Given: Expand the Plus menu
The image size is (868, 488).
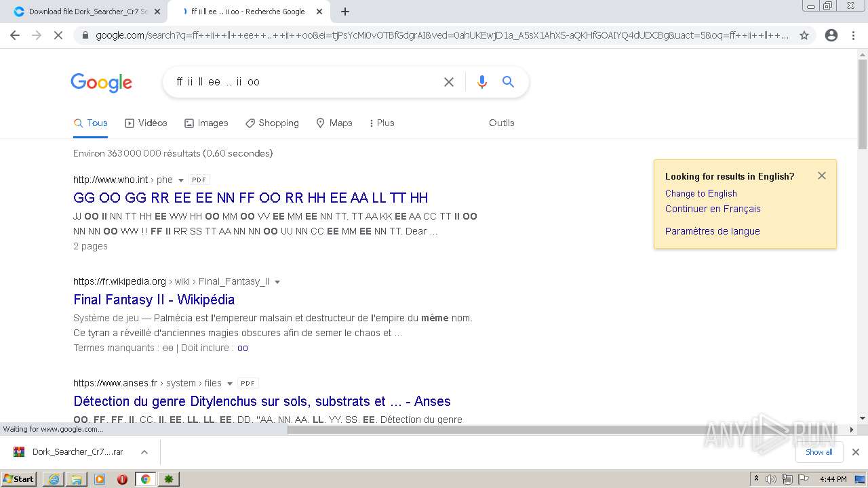Looking at the screenshot, I should click(382, 123).
